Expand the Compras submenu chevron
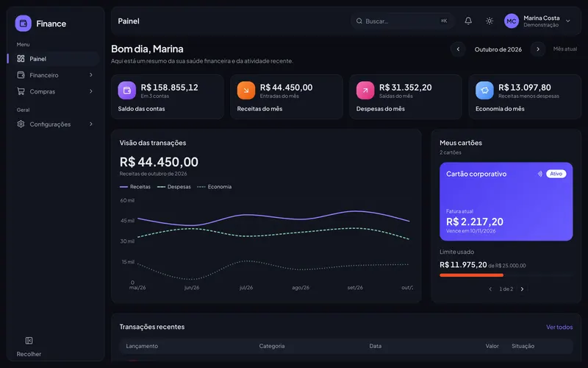This screenshot has height=368, width=588. click(x=90, y=91)
